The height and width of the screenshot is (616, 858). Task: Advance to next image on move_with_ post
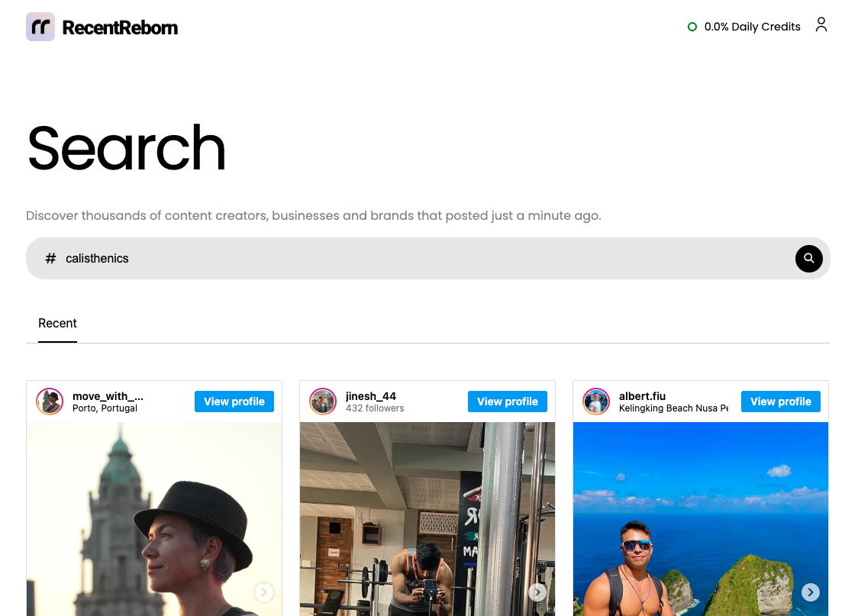[264, 592]
